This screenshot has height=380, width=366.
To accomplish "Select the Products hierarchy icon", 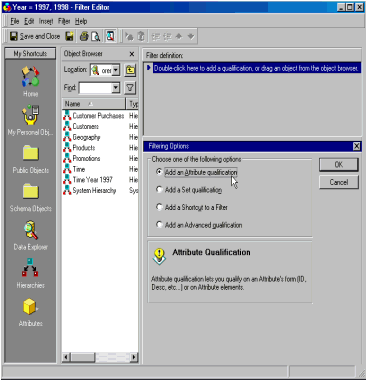I will (x=67, y=148).
